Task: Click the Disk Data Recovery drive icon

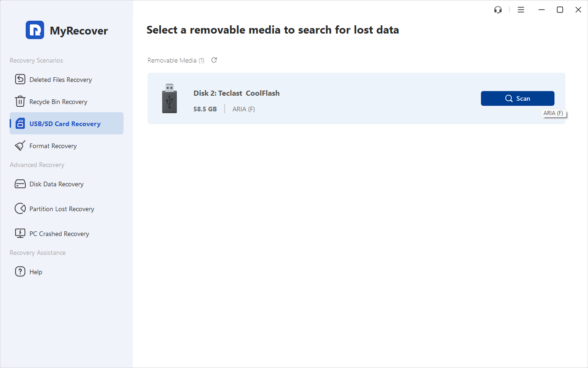Action: tap(20, 184)
